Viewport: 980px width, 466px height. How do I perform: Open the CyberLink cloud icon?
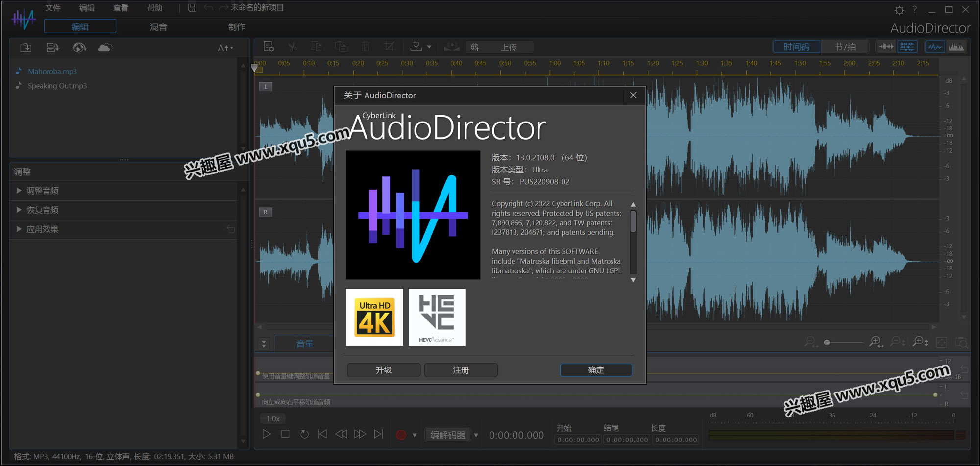pos(105,48)
